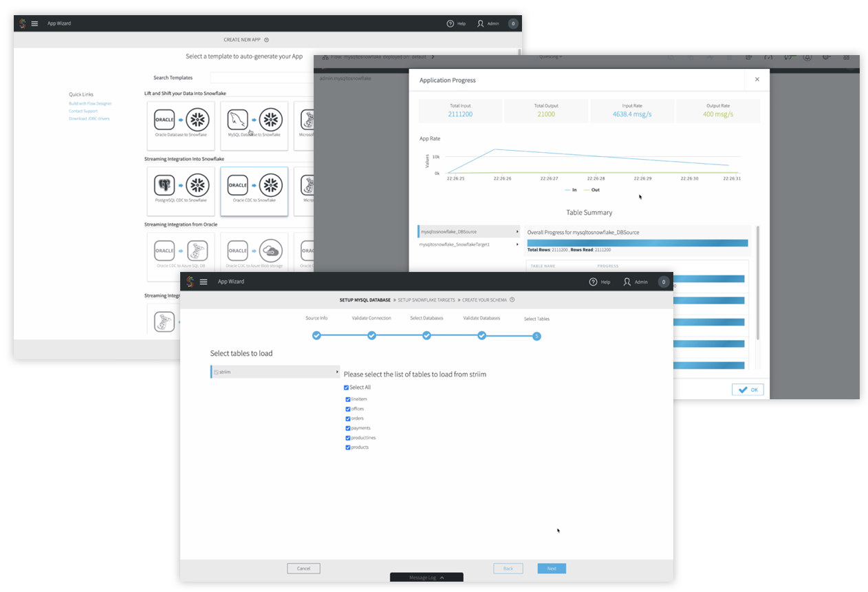868x592 pixels.
Task: Expand the mysqltosnowflake_SnowflakeTarget1 row arrow
Action: coord(517,244)
